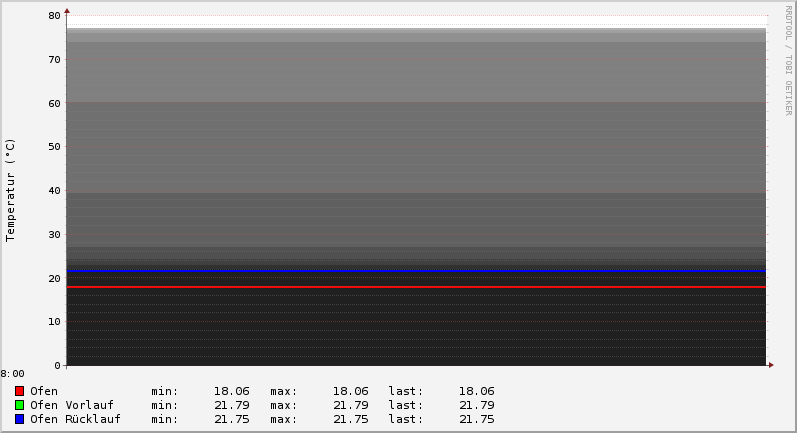Click the Temperatur (°C) axis title
The width and height of the screenshot is (797, 433).
[x=11, y=189]
